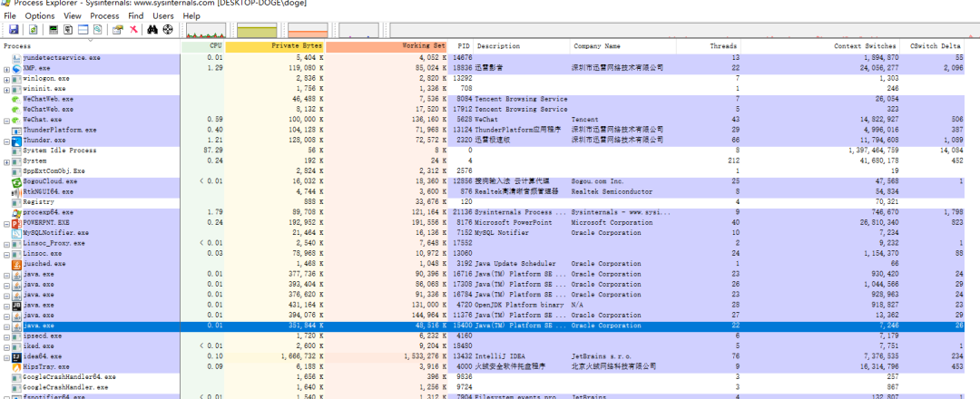Click the binoculars Find Handle icon

(x=152, y=29)
